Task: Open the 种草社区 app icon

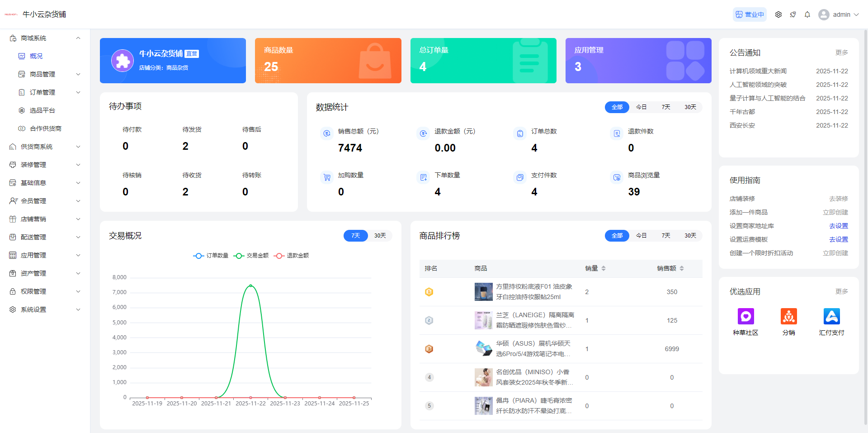Action: click(x=745, y=316)
